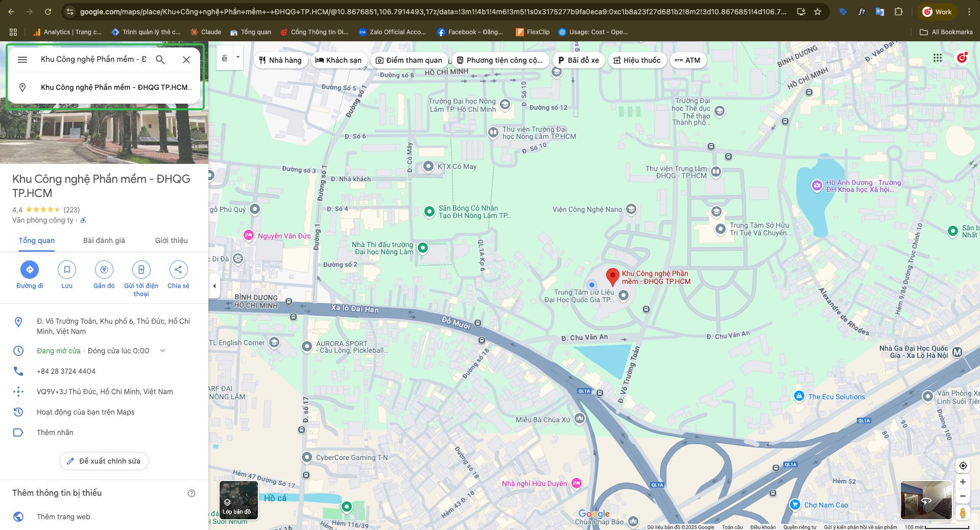
Task: Click the Đường đi directions icon
Action: point(30,270)
